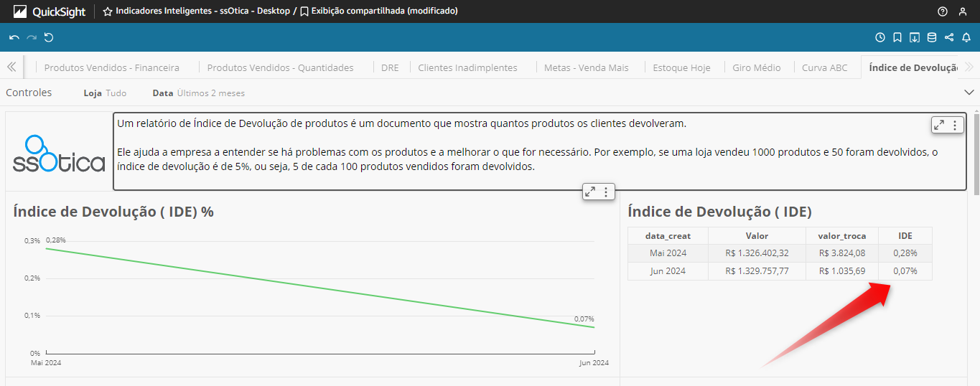Open the notifications bell icon

click(966, 37)
